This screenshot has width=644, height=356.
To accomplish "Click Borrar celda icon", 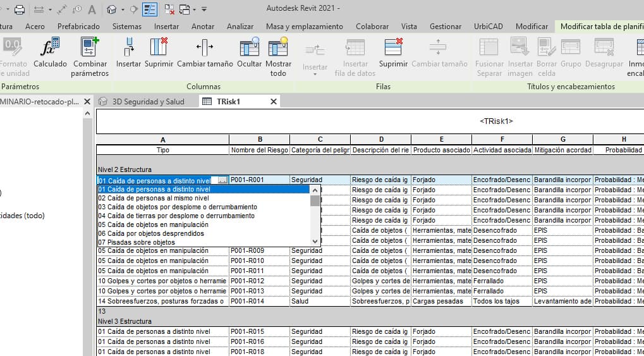I will [x=546, y=47].
